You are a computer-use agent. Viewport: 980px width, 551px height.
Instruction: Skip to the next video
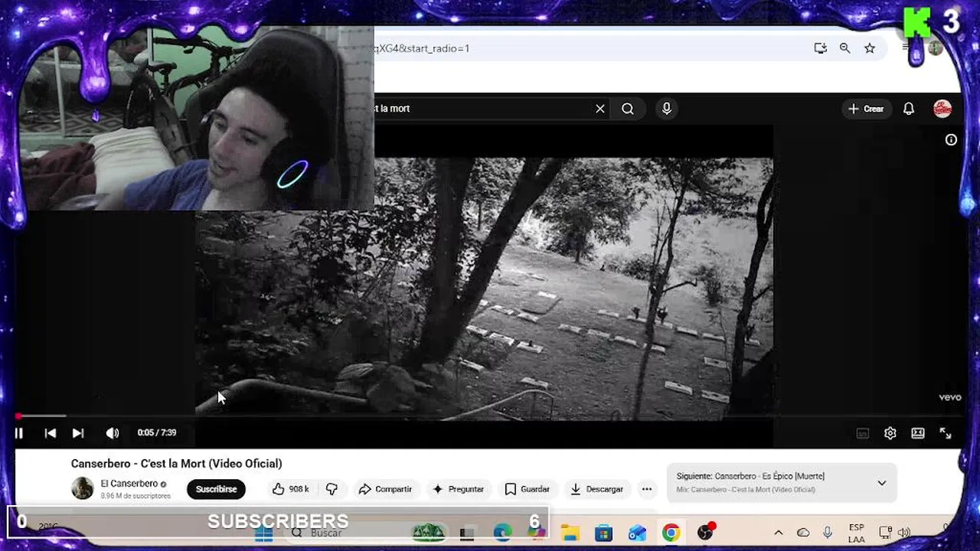click(78, 433)
